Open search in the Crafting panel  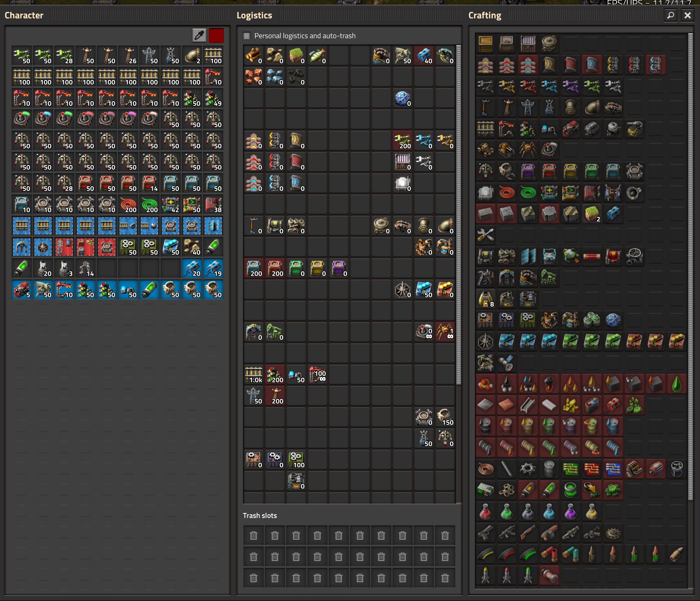pyautogui.click(x=671, y=15)
